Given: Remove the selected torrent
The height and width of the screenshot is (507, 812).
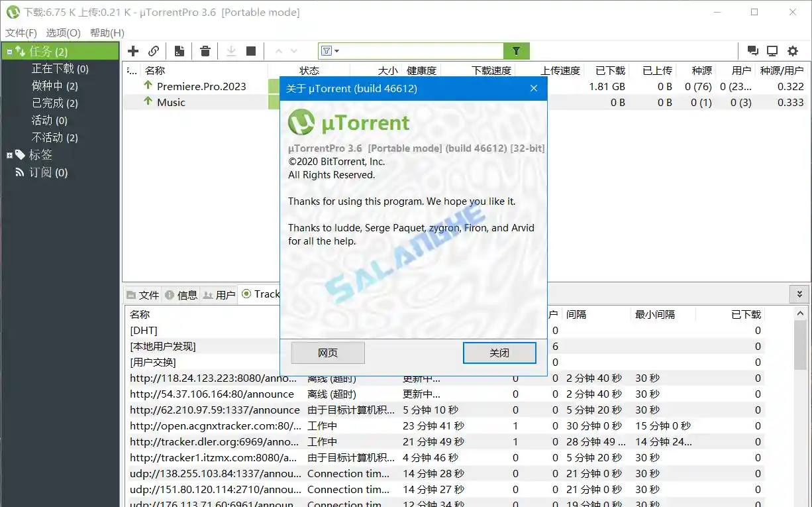Looking at the screenshot, I should pos(205,50).
